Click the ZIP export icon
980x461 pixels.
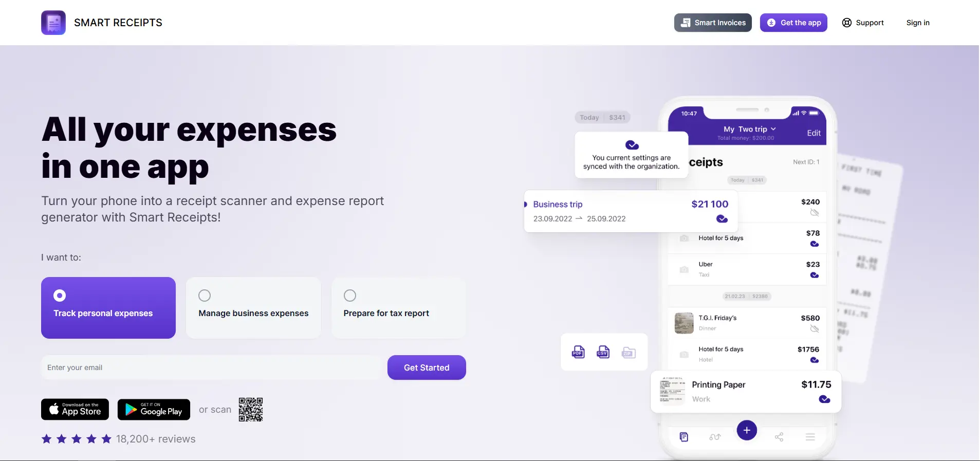(x=628, y=352)
